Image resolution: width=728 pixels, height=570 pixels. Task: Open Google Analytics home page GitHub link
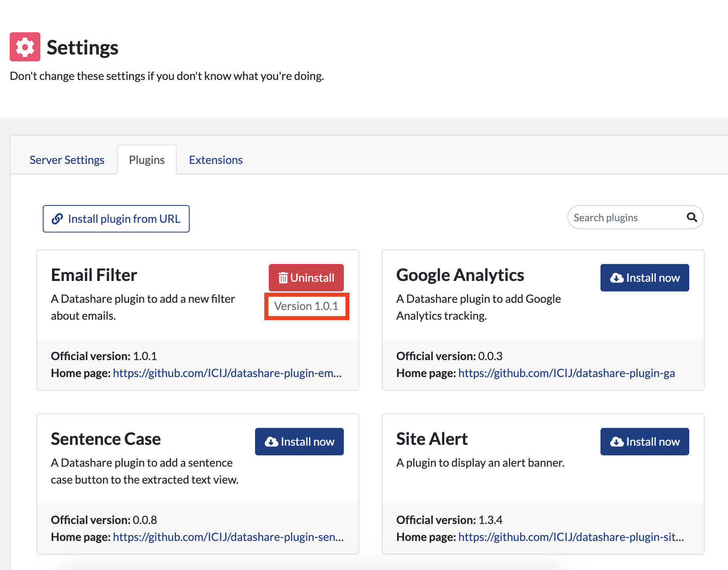[x=567, y=373]
